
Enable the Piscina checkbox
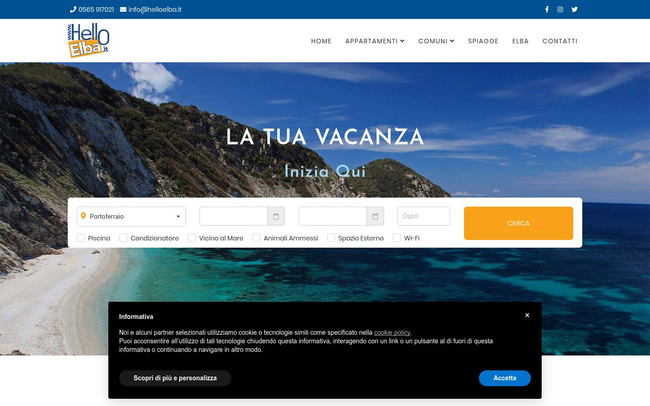(81, 238)
